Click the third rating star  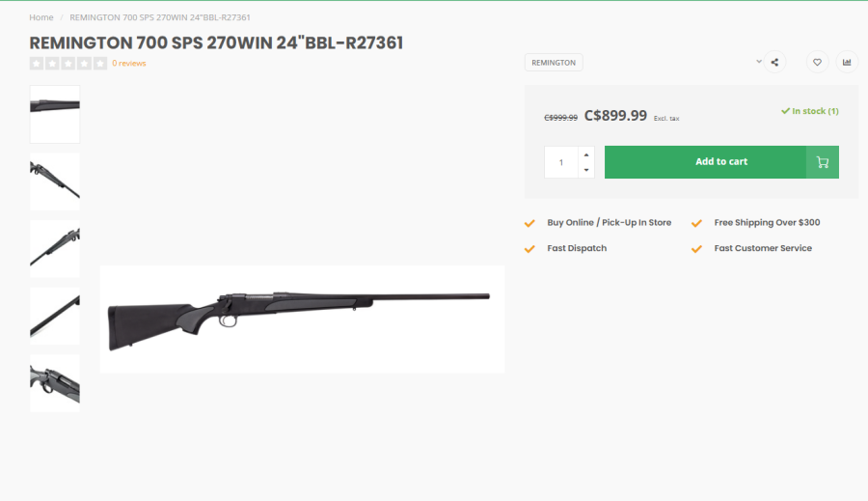(x=68, y=64)
